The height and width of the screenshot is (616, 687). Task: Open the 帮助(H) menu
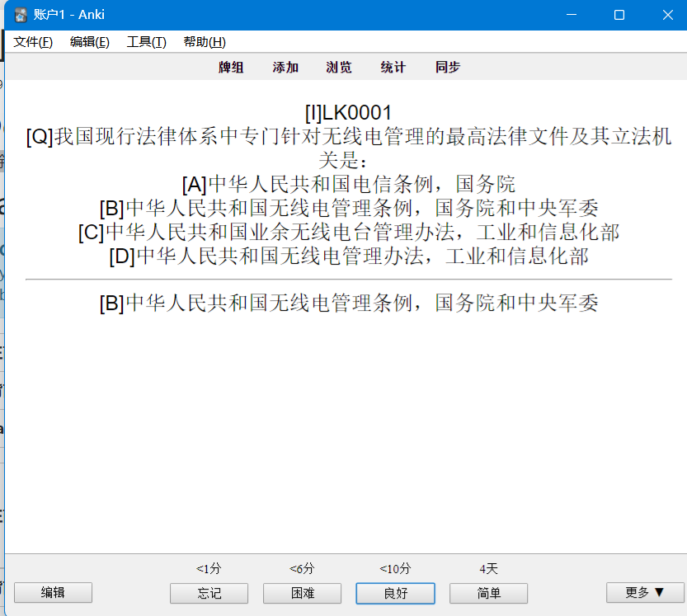(x=205, y=42)
